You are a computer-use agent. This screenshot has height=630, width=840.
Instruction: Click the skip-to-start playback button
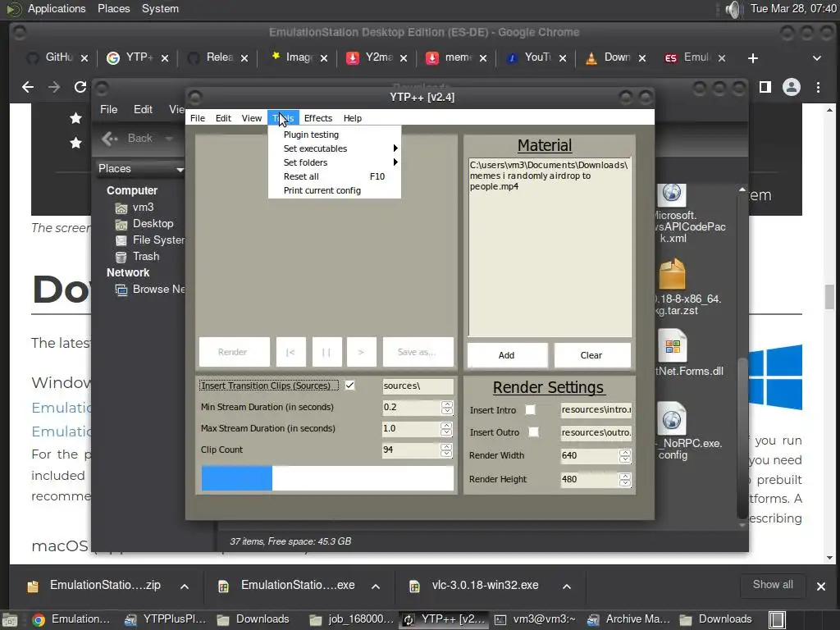coord(291,352)
